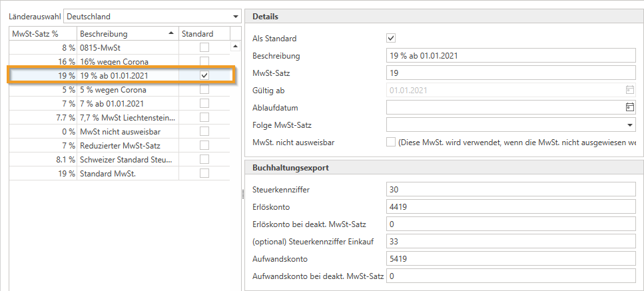
Task: Open the Länderauswahl dropdown
Action: [x=235, y=16]
